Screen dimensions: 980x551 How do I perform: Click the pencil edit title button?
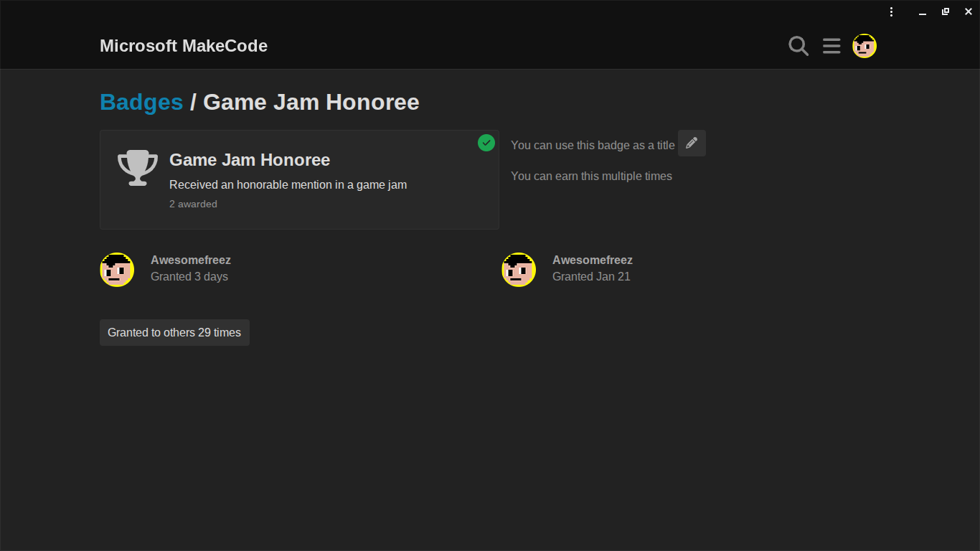pyautogui.click(x=692, y=143)
